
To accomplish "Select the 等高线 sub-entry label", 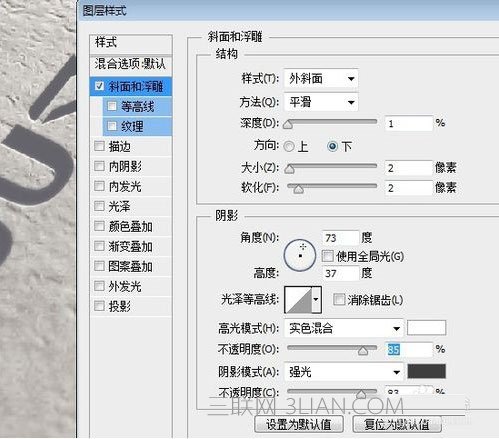I will (137, 106).
